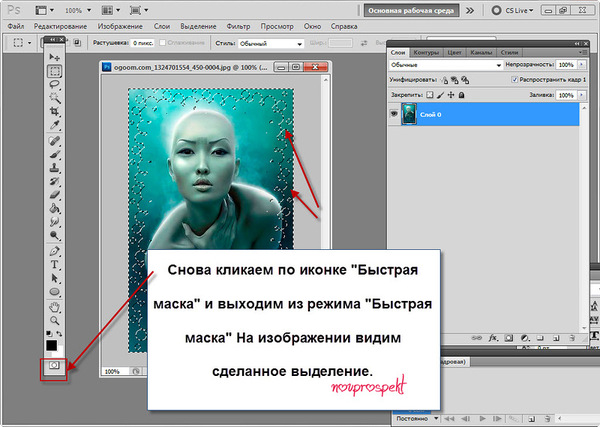Toggle unify layer style icon
Viewport: 600px width, 427px height.
[465, 80]
